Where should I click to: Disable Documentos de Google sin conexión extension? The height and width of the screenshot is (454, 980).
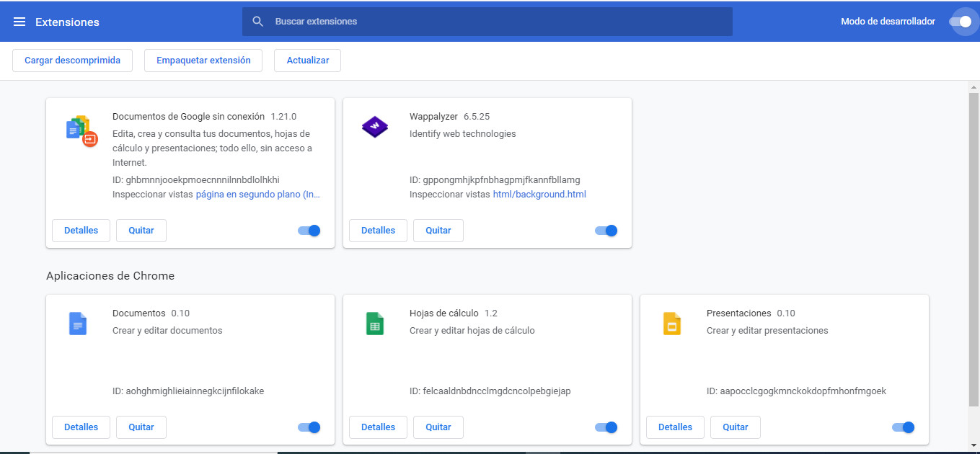[309, 231]
